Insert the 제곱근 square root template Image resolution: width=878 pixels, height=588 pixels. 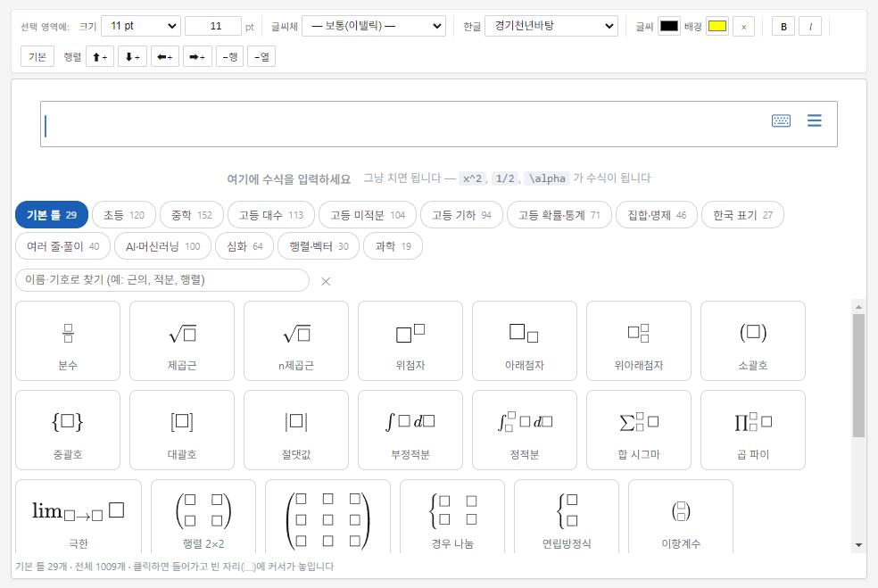(182, 341)
